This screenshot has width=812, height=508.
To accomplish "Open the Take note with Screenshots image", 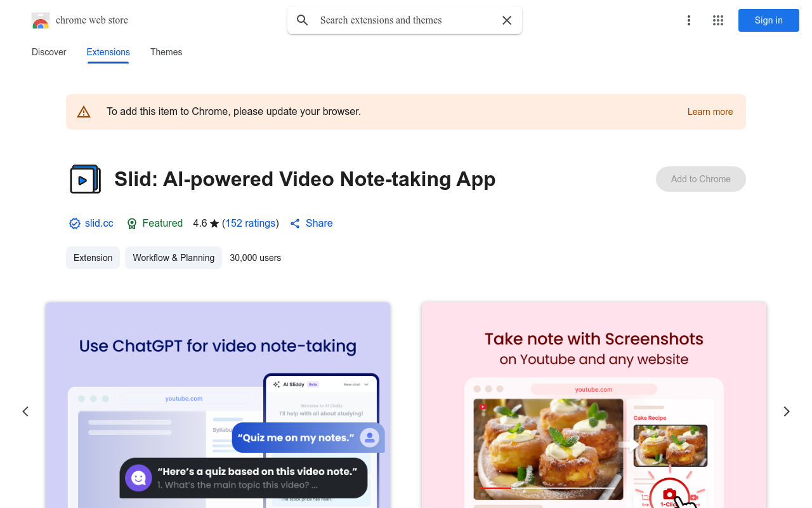I will (x=594, y=405).
